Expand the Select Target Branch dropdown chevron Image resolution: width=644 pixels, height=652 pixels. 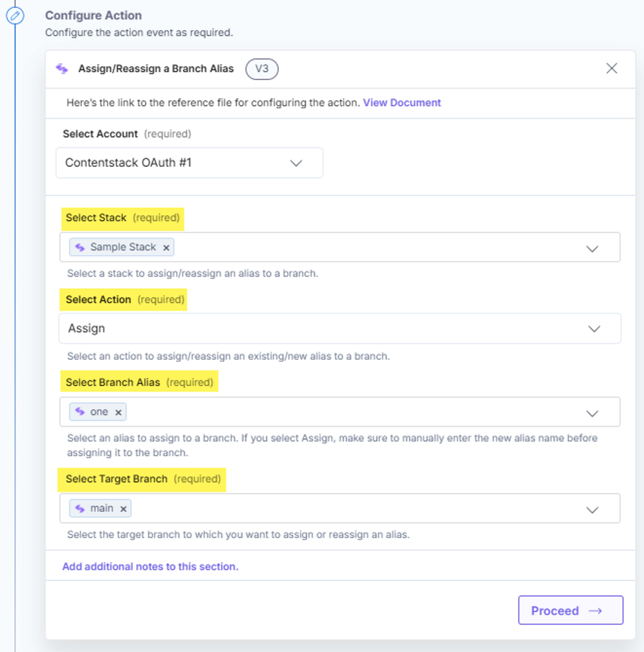point(592,510)
